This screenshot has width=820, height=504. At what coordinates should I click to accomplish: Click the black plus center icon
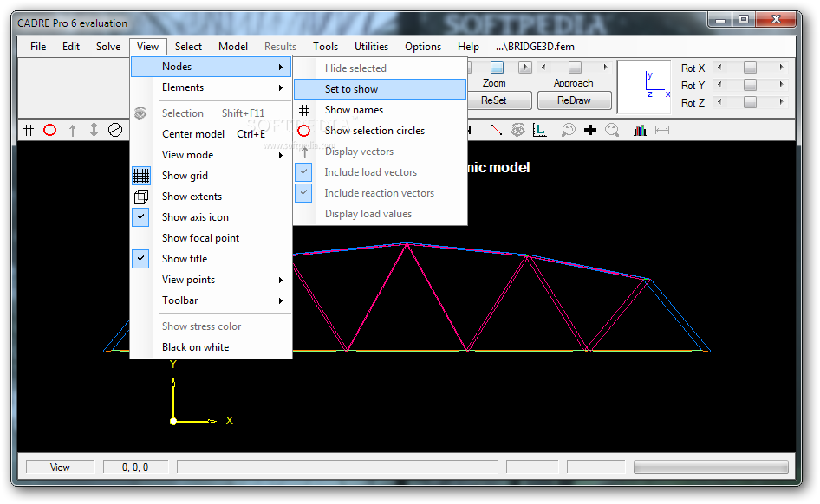[590, 130]
